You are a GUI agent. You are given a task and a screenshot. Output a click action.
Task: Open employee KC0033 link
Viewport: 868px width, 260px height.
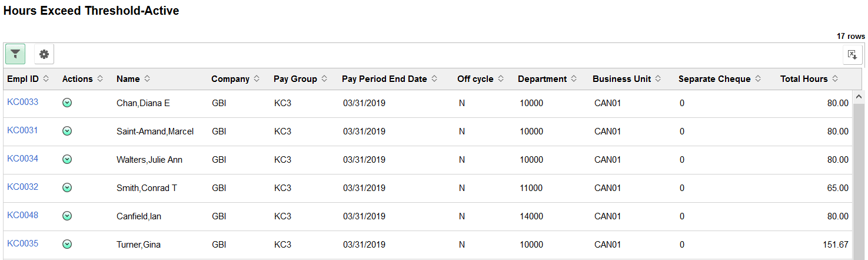click(x=22, y=102)
